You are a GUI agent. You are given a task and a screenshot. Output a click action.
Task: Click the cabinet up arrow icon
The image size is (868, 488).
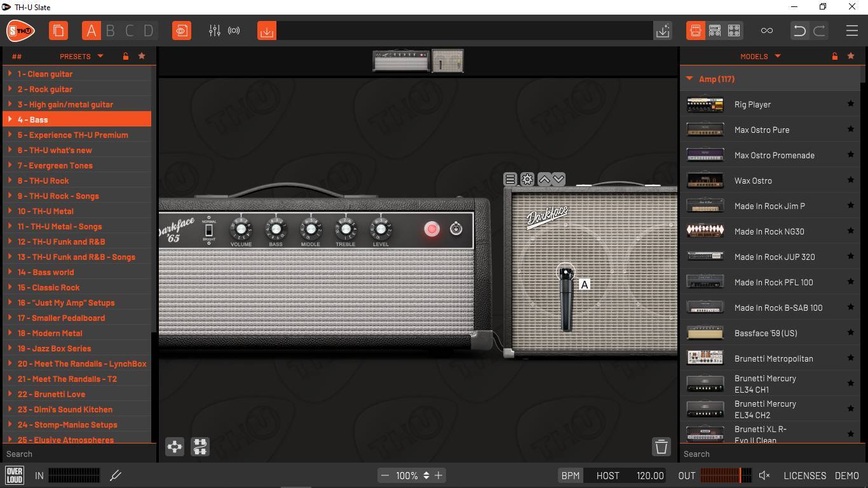pos(545,179)
